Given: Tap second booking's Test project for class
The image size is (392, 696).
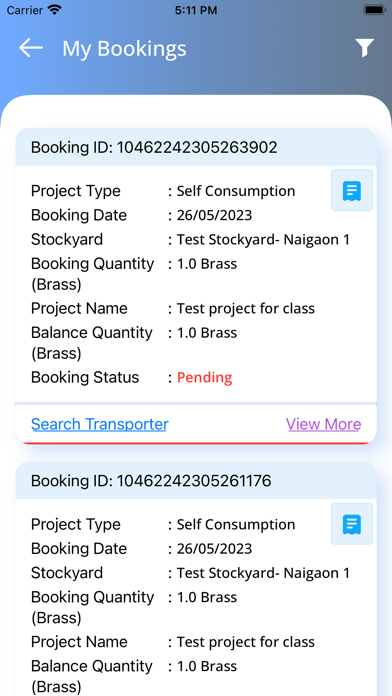Looking at the screenshot, I should [246, 642].
